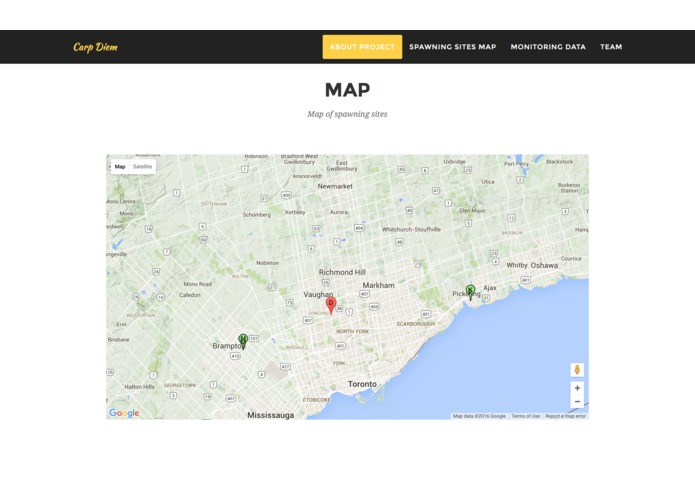Click the Whitby map label
The width and height of the screenshot is (695, 494).
[x=517, y=265]
